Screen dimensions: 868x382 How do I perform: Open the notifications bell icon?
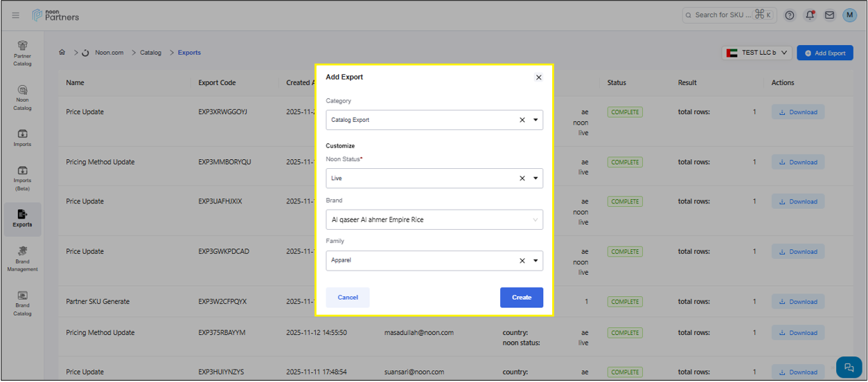click(809, 15)
